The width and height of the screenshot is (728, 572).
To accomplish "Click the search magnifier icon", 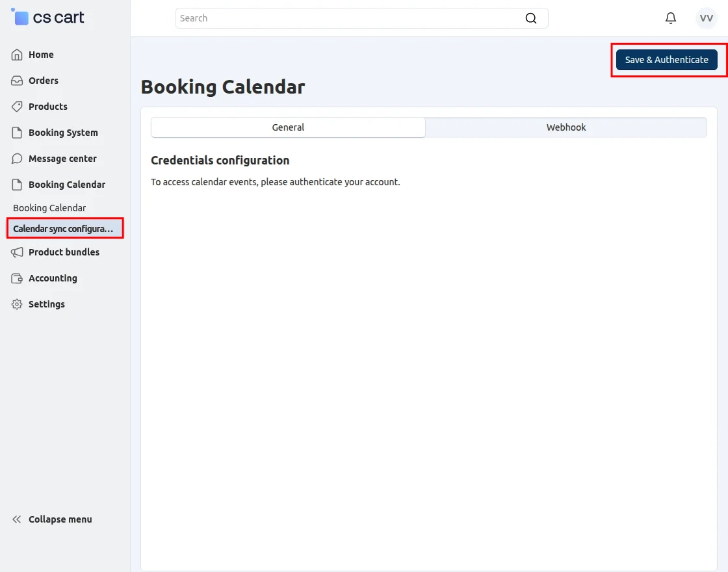I will 531,18.
